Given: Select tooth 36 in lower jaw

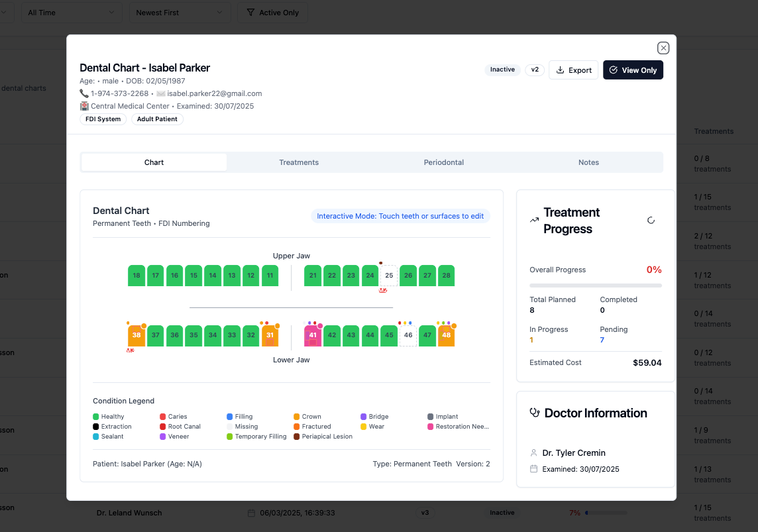Looking at the screenshot, I should [x=174, y=335].
